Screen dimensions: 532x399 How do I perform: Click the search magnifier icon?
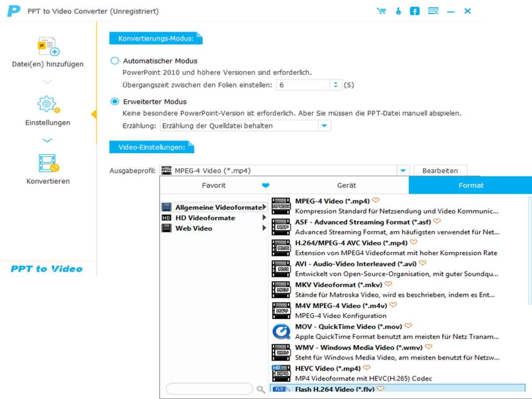[x=261, y=389]
